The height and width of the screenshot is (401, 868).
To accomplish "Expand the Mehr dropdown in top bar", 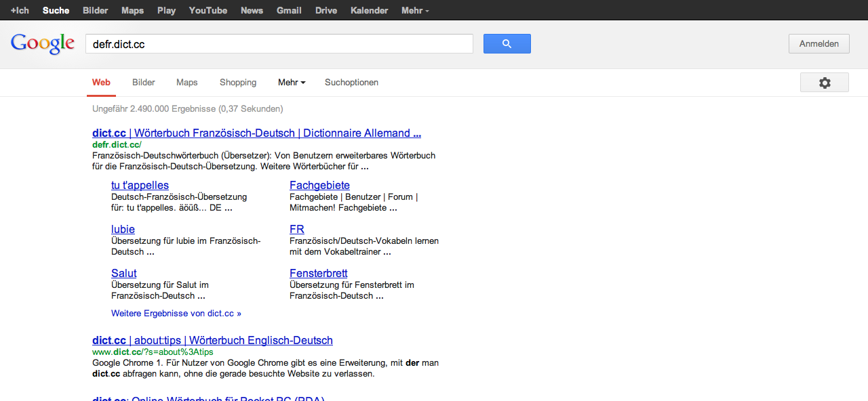I will pyautogui.click(x=414, y=11).
